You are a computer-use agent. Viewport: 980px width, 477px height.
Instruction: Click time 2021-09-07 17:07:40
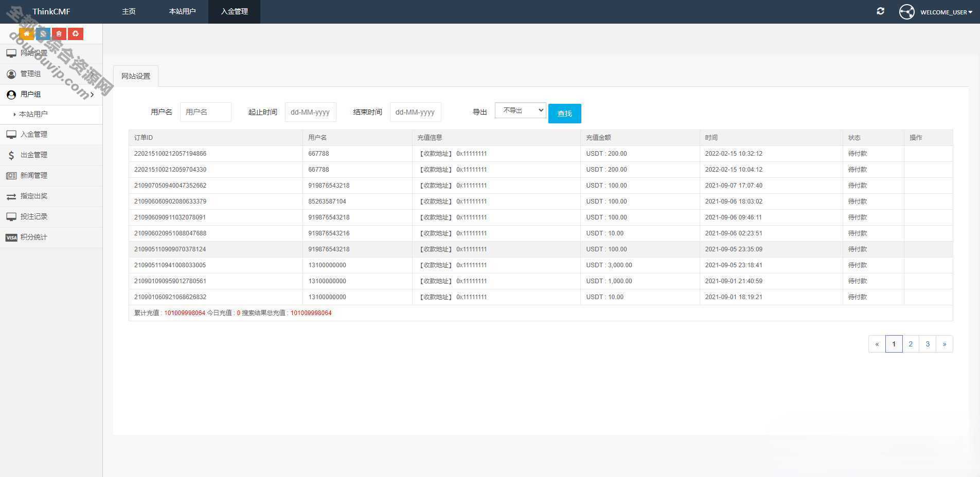tap(734, 186)
